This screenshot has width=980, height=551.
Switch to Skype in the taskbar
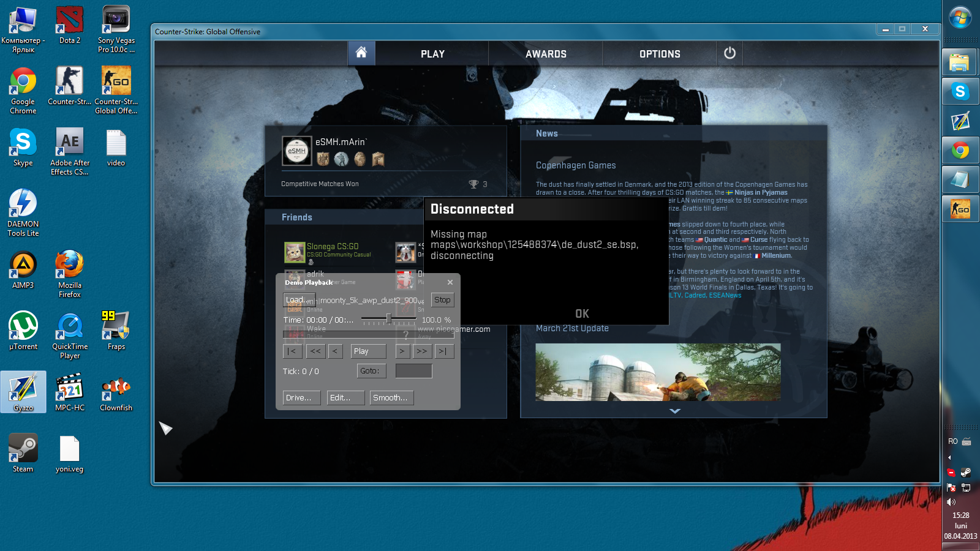(960, 92)
